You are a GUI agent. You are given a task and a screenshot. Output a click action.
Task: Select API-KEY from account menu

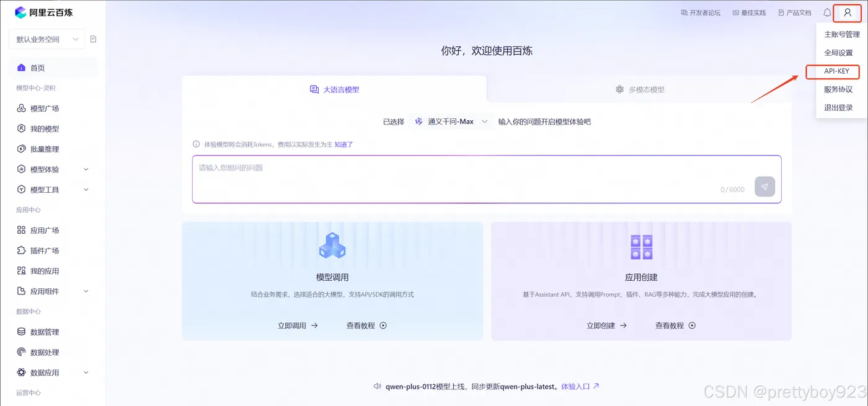pos(836,71)
